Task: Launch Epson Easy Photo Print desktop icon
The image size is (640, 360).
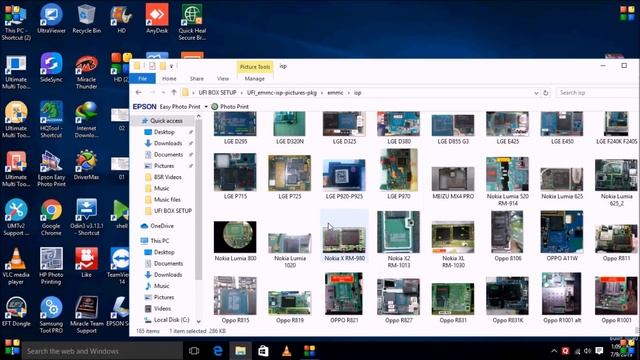Action: pos(51,169)
